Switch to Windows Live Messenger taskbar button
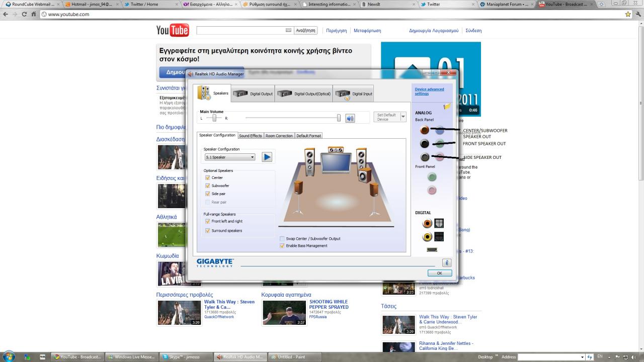The width and height of the screenshot is (644, 362). tap(131, 357)
